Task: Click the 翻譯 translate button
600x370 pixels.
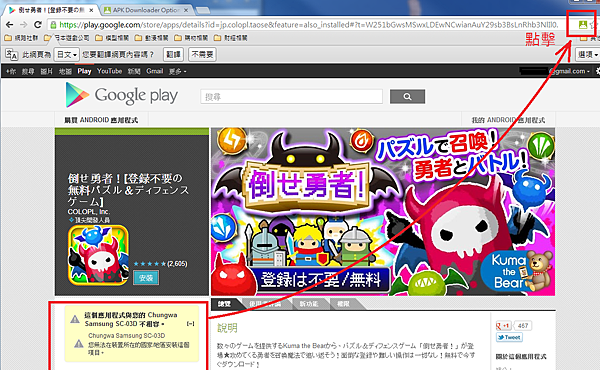Action: (173, 55)
